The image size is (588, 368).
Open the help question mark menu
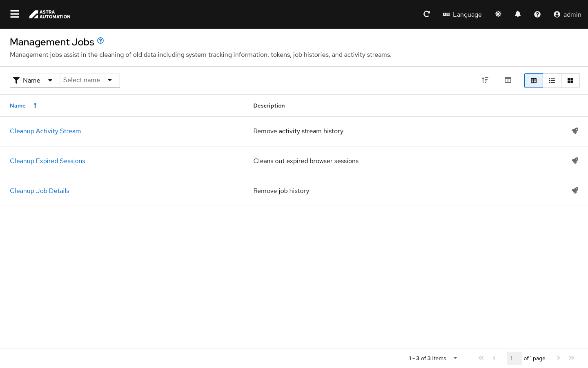pos(537,14)
